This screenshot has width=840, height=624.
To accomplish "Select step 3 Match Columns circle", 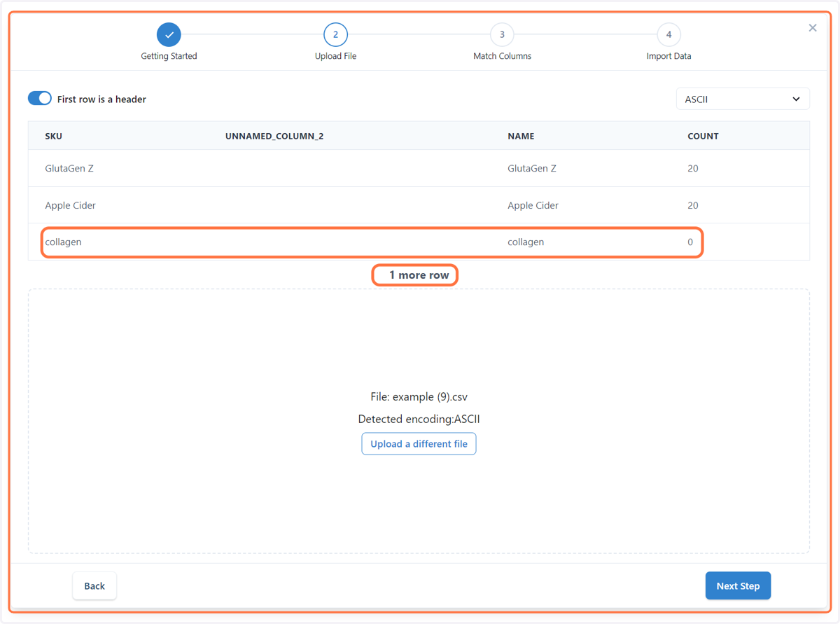I will click(x=502, y=34).
